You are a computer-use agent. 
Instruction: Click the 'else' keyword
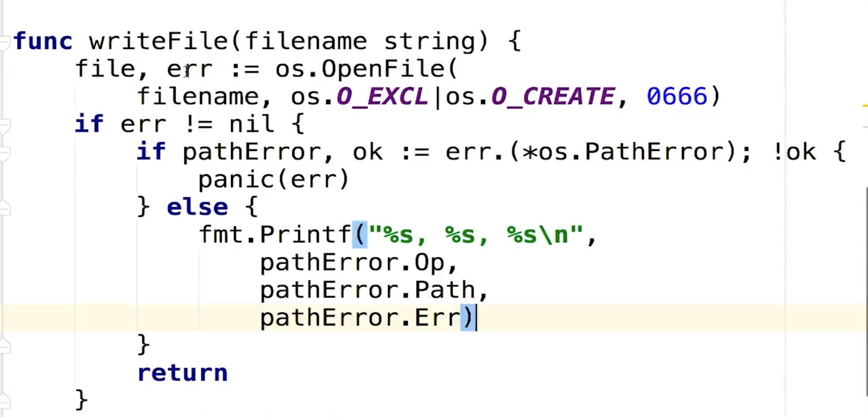coord(197,208)
